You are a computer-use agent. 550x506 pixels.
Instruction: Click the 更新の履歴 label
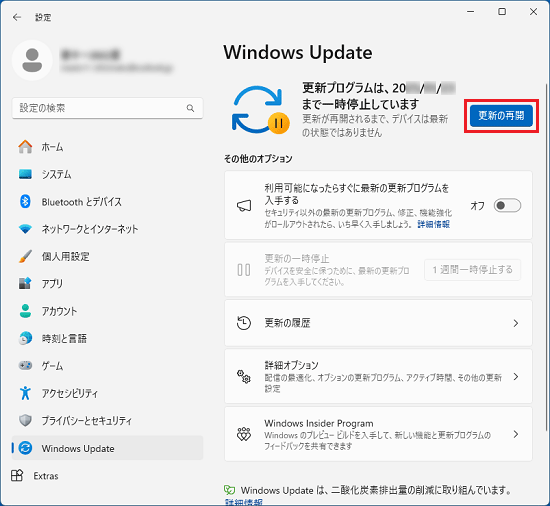tap(287, 323)
